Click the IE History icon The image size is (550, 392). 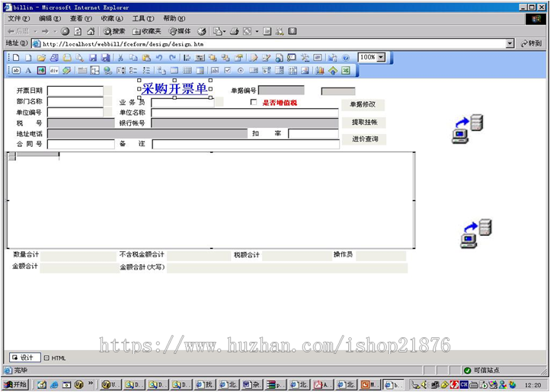[x=201, y=31]
